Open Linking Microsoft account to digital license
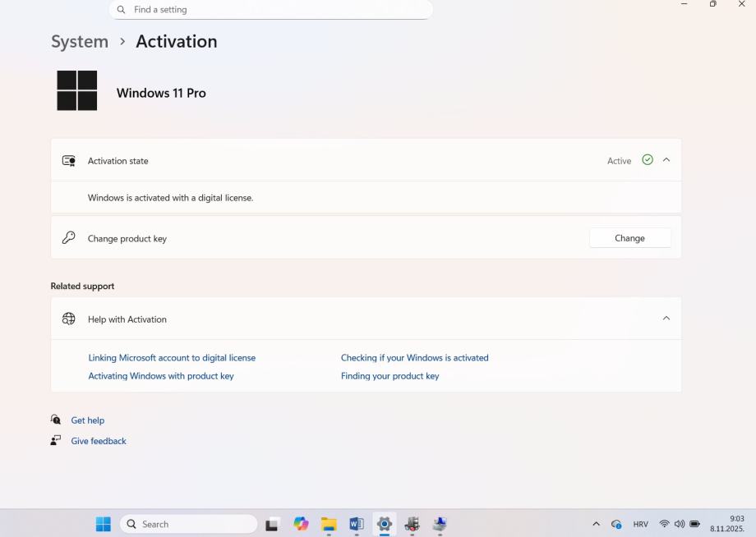Viewport: 756px width, 537px height. tap(172, 358)
